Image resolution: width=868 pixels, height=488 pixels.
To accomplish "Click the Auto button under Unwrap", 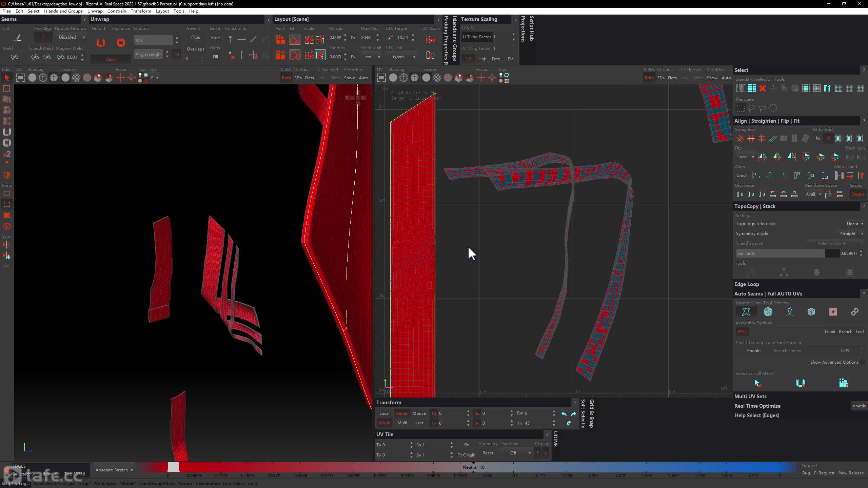I will pyautogui.click(x=111, y=59).
